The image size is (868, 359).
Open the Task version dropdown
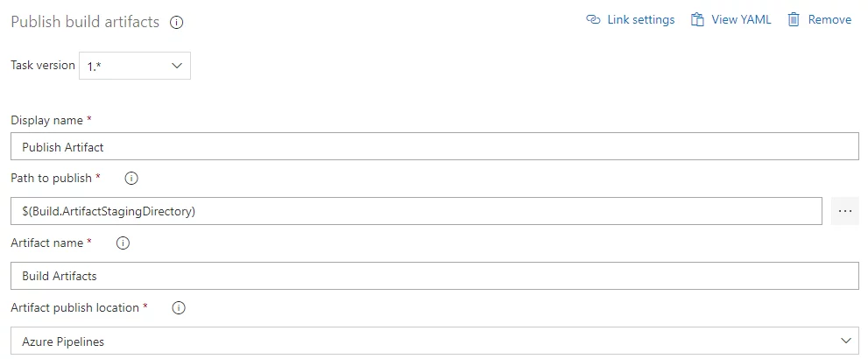135,66
